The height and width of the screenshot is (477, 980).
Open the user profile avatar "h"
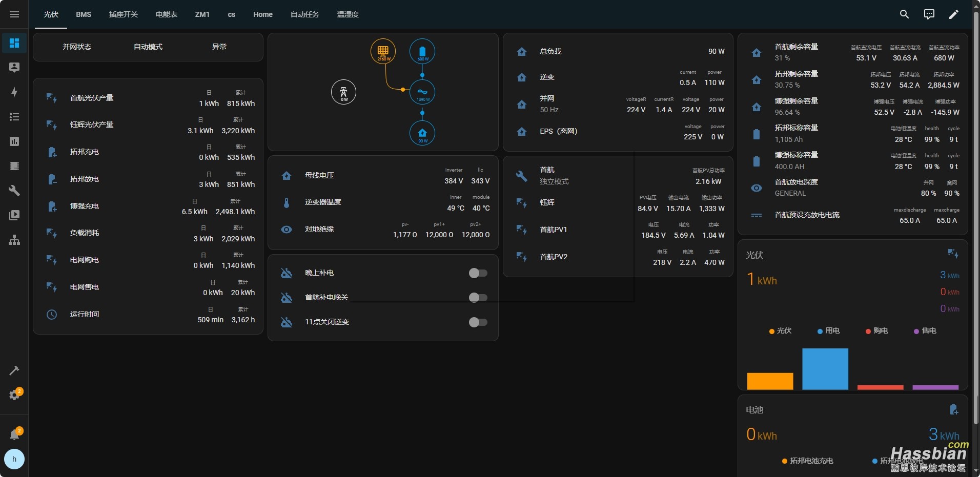coord(14,459)
